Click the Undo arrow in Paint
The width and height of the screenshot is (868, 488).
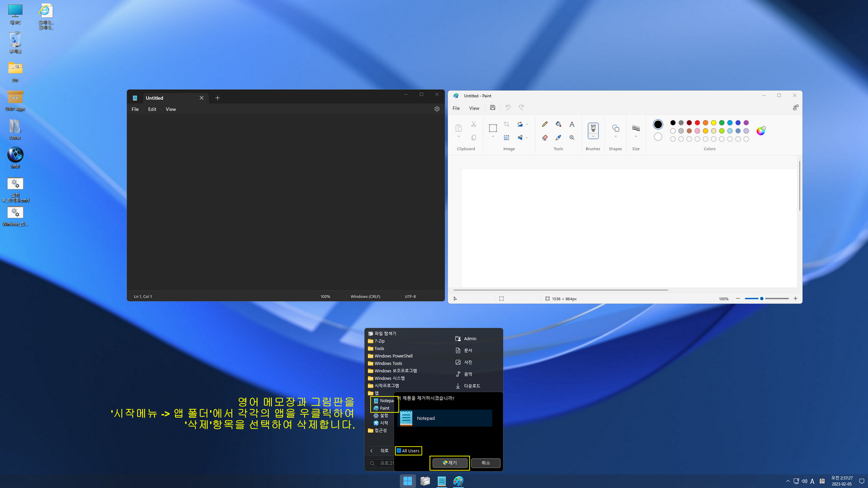tap(508, 108)
